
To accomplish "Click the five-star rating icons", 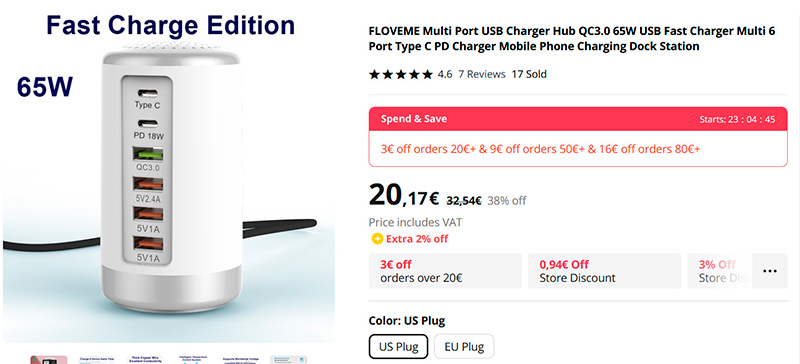I will coord(401,75).
